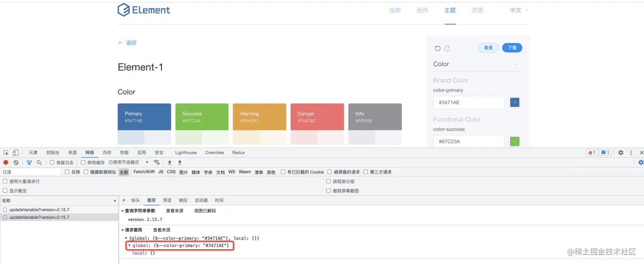The width and height of the screenshot is (644, 264).
Task: Enable 停用缓存 checkbox
Action: coord(83,163)
